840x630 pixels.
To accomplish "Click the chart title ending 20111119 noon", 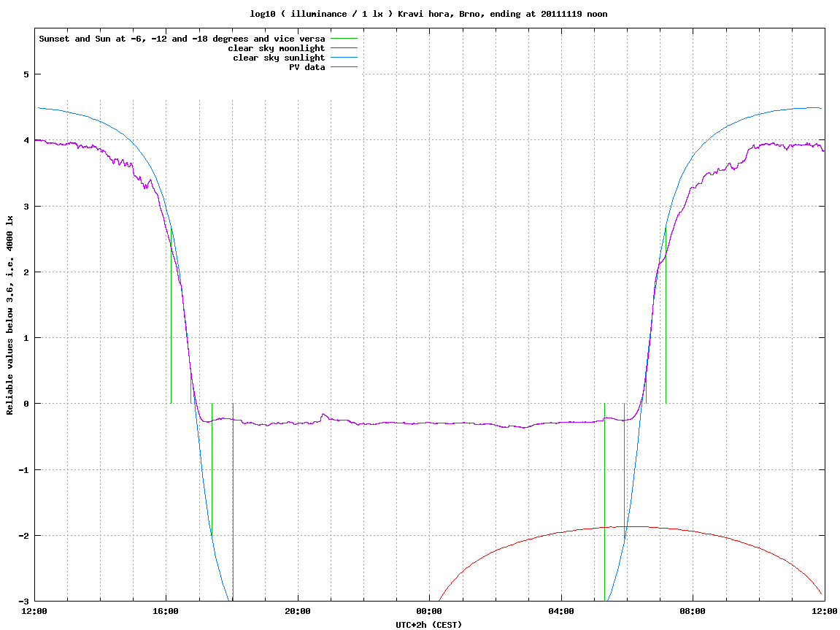I will (x=428, y=14).
